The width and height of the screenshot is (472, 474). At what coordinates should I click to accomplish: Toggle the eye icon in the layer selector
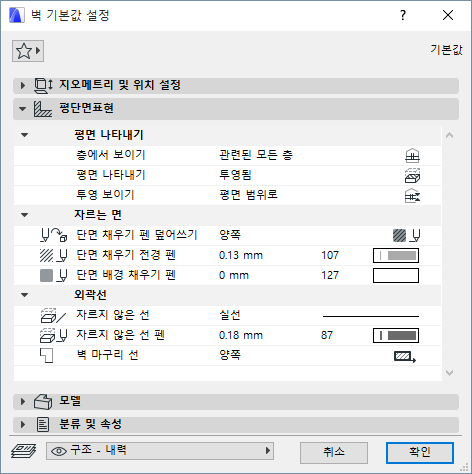click(59, 451)
